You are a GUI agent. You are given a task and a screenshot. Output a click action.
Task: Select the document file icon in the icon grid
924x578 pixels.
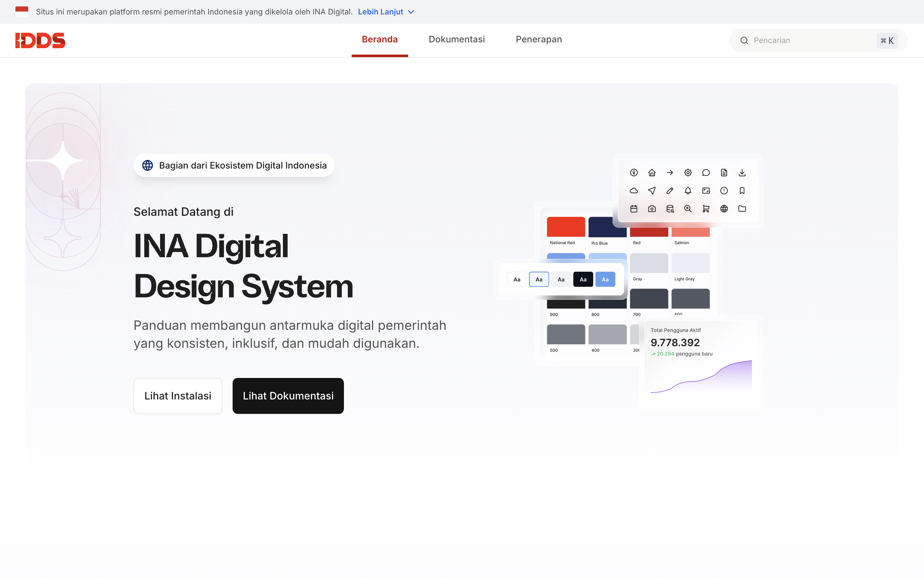724,173
